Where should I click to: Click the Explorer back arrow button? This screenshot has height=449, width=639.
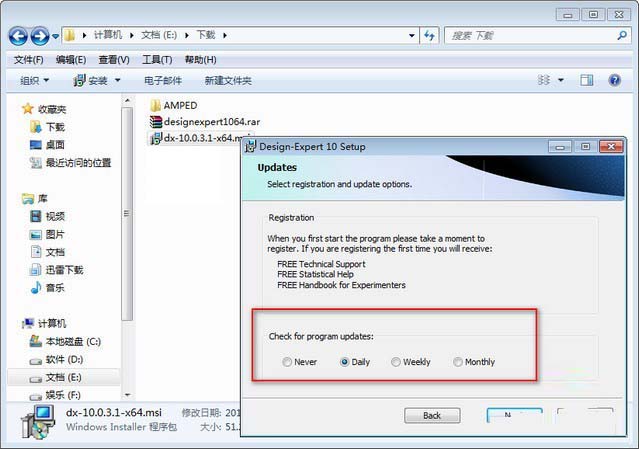point(18,36)
